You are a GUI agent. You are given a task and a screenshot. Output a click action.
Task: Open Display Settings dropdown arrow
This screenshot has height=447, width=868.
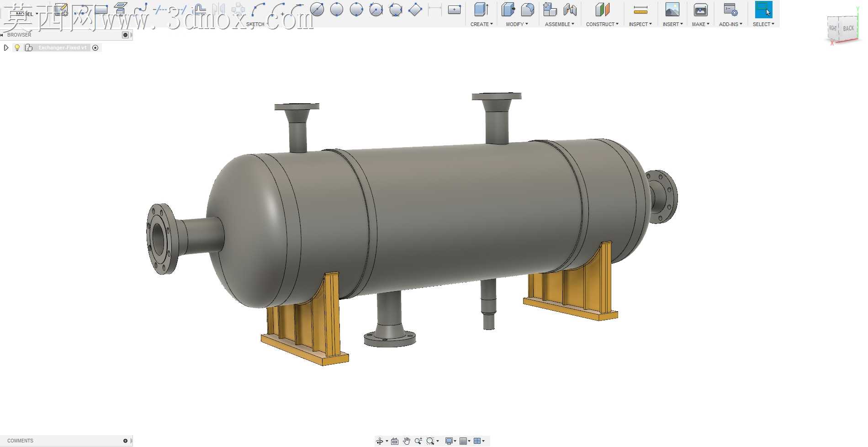pos(455,441)
